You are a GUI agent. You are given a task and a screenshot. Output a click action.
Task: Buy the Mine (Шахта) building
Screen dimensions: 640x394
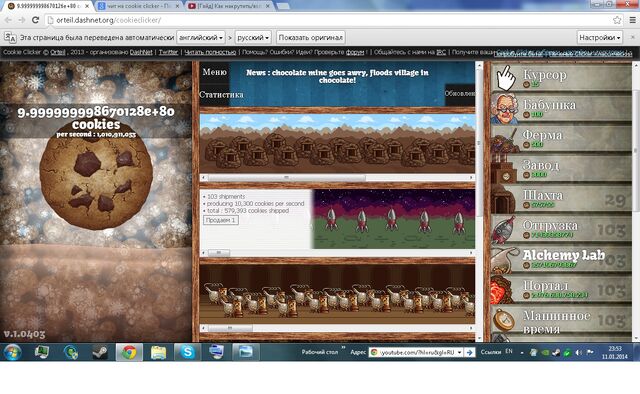[561, 198]
